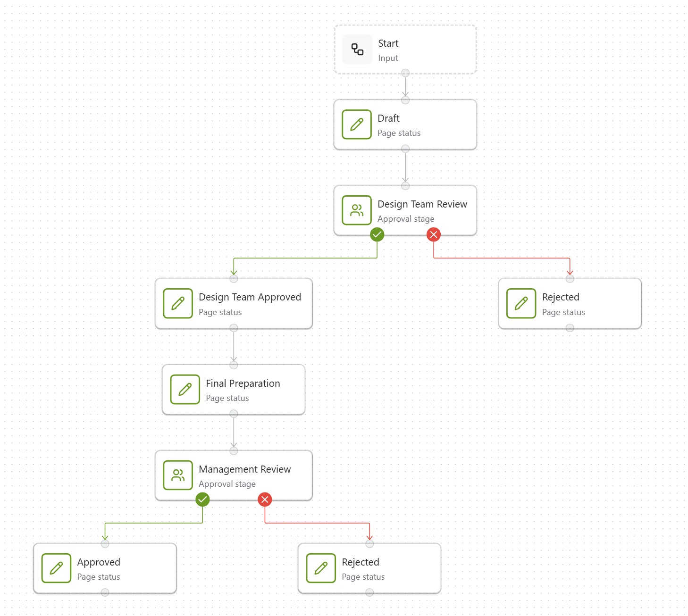Toggle the green approve badge on Design Team Review
The width and height of the screenshot is (688, 616).
tap(377, 234)
